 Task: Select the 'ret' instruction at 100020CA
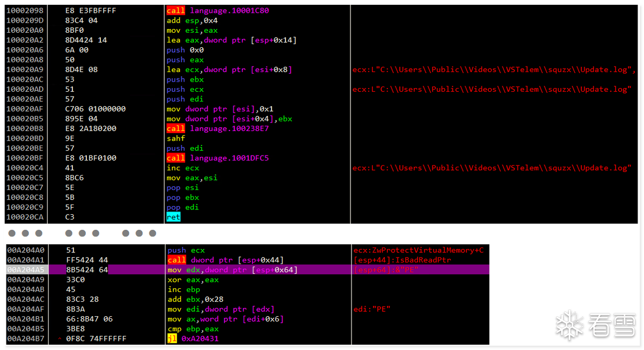click(173, 217)
